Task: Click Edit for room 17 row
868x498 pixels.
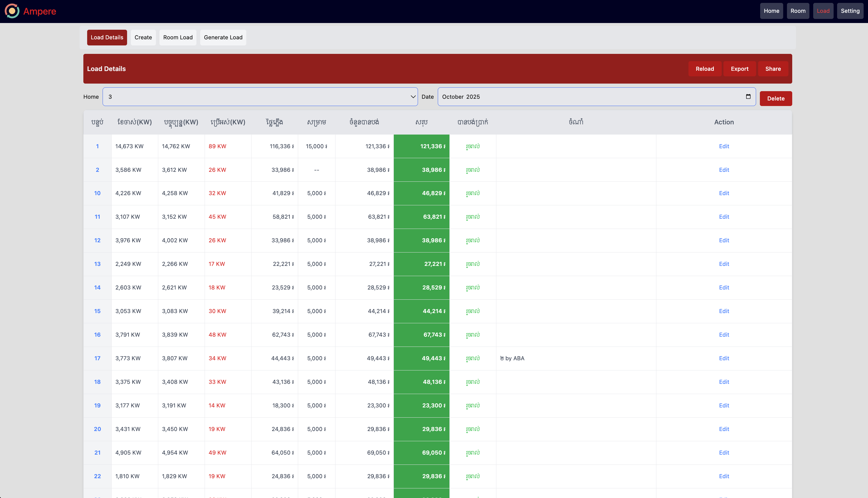Action: click(x=723, y=358)
